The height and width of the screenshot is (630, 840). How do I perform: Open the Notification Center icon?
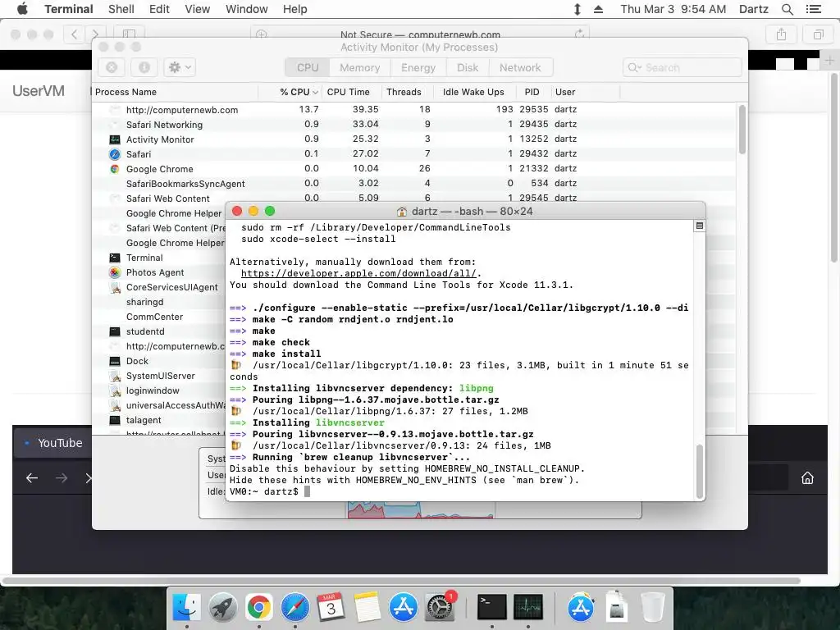[x=813, y=9]
